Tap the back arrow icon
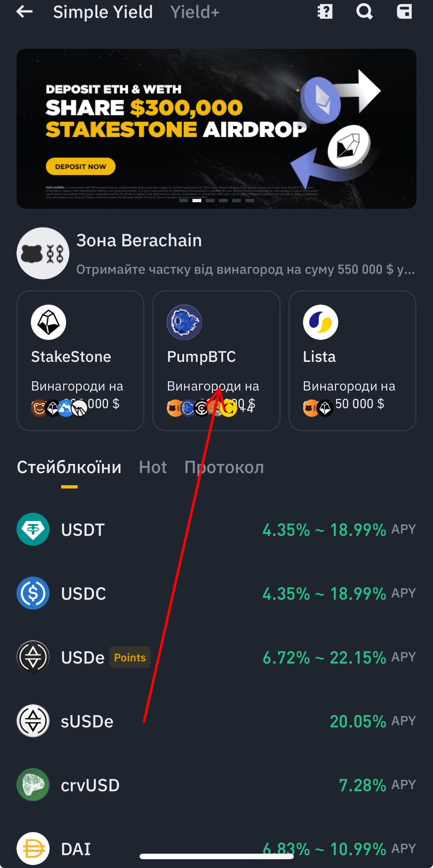 (x=25, y=12)
